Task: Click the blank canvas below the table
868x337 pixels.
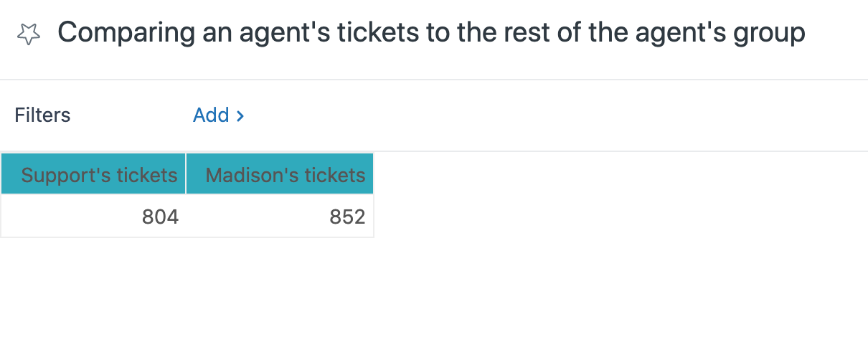Action: point(287,294)
